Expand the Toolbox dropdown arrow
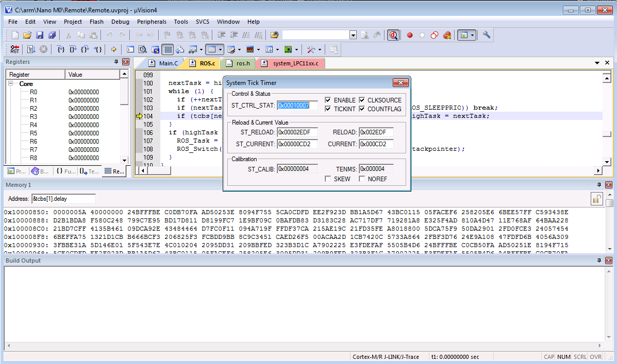 click(x=320, y=49)
